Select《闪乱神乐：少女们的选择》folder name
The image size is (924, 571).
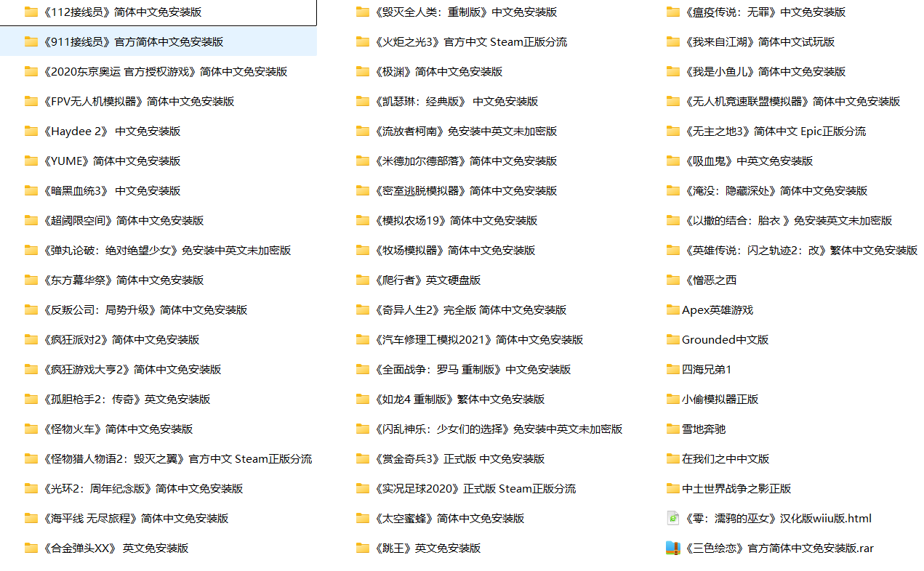click(499, 429)
